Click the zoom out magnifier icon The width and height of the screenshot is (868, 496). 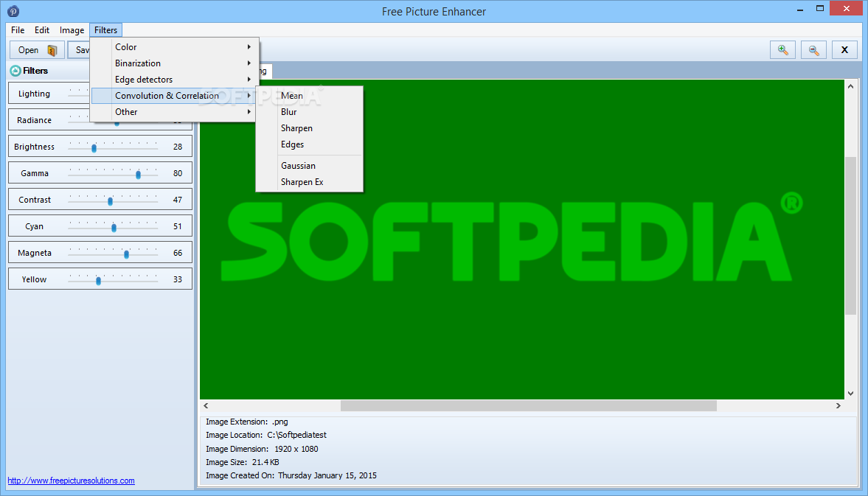(x=813, y=50)
